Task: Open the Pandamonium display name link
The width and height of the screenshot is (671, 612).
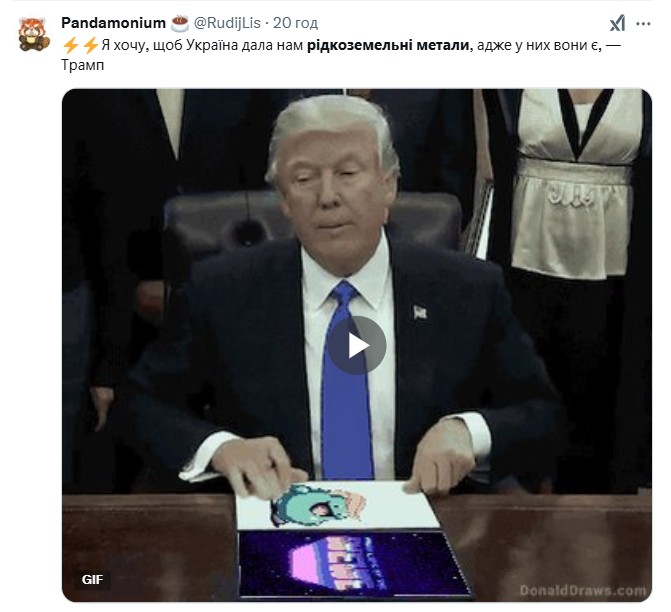Action: (113, 23)
